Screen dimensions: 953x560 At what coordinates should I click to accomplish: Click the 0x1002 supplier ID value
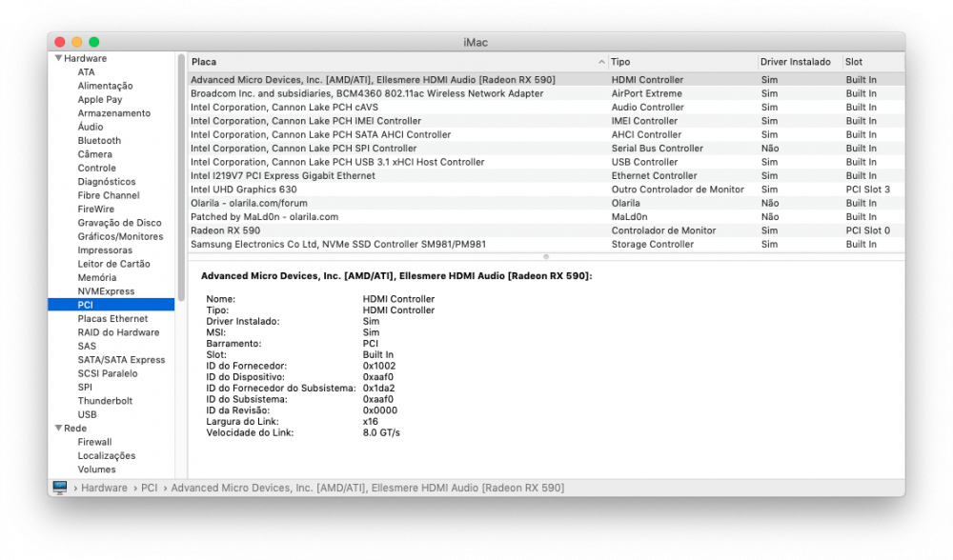pyautogui.click(x=378, y=367)
